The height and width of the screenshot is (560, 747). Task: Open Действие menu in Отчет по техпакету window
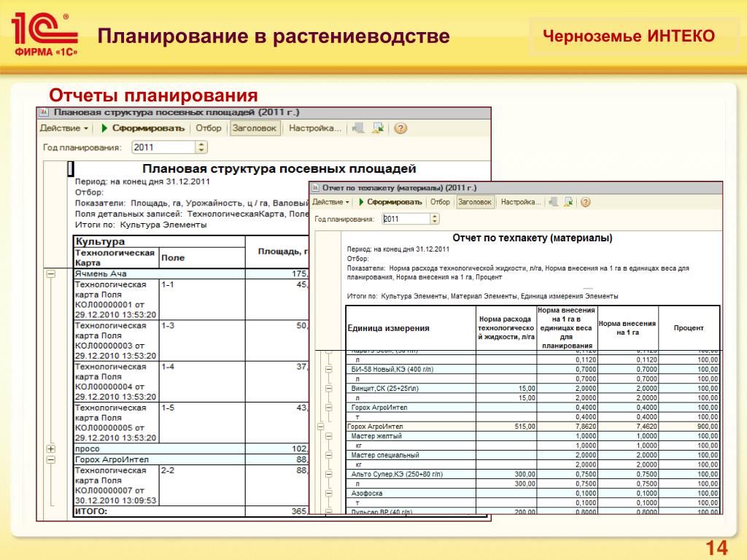[x=330, y=202]
